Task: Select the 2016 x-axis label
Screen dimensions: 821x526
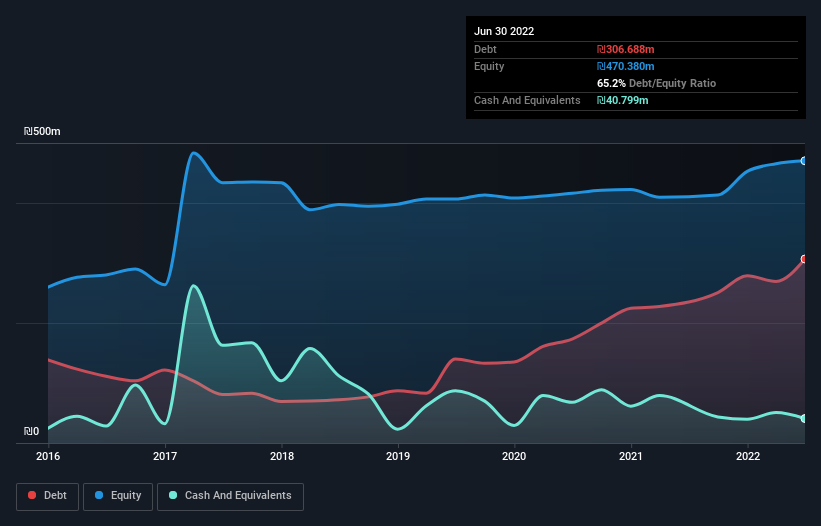Action: pos(48,456)
